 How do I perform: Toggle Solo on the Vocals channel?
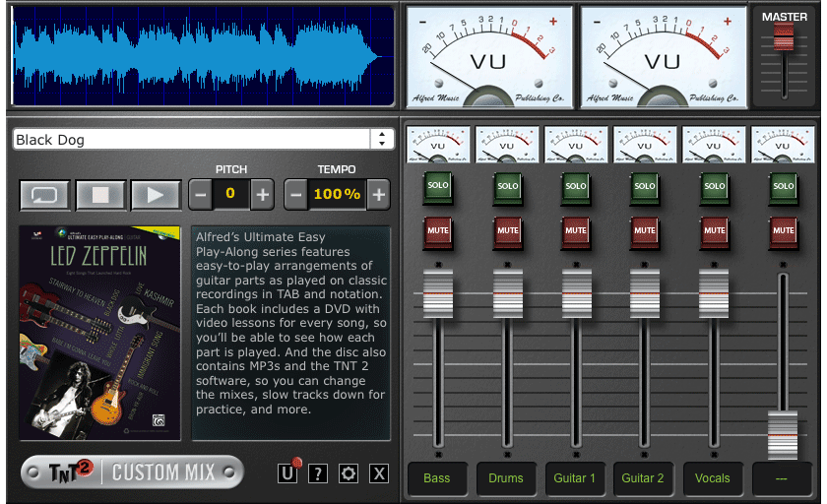coord(714,186)
